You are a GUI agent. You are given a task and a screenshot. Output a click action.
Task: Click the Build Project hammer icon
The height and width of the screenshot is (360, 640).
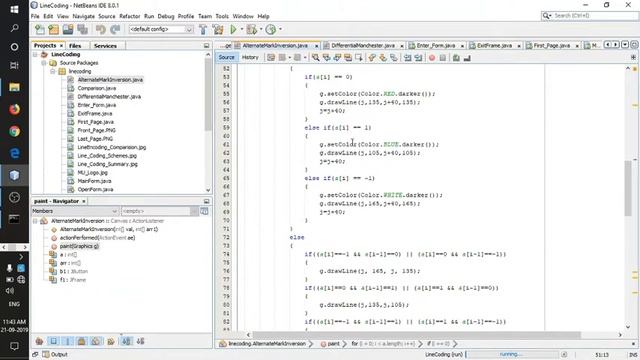point(203,29)
